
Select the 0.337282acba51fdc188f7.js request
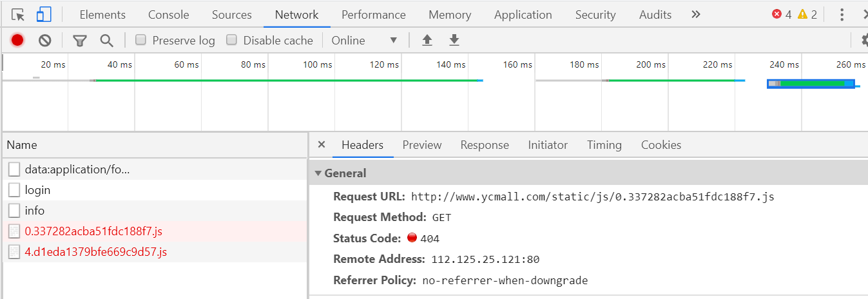(155, 231)
